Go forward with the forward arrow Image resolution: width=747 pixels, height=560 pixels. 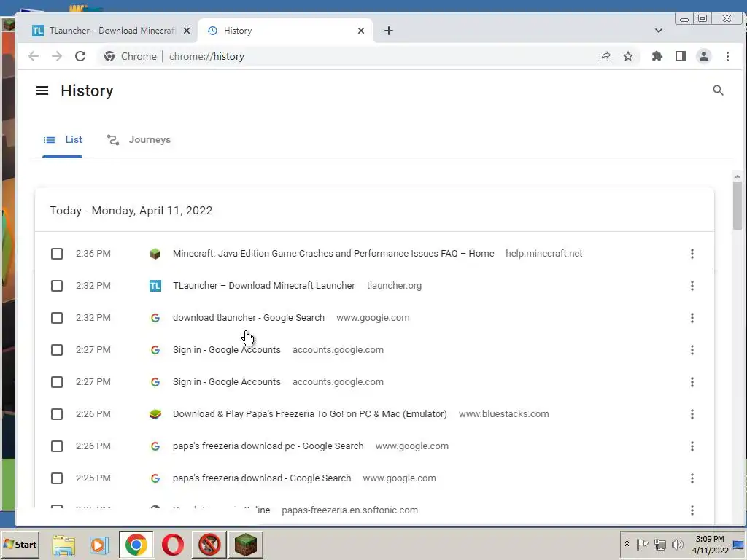[x=57, y=56]
